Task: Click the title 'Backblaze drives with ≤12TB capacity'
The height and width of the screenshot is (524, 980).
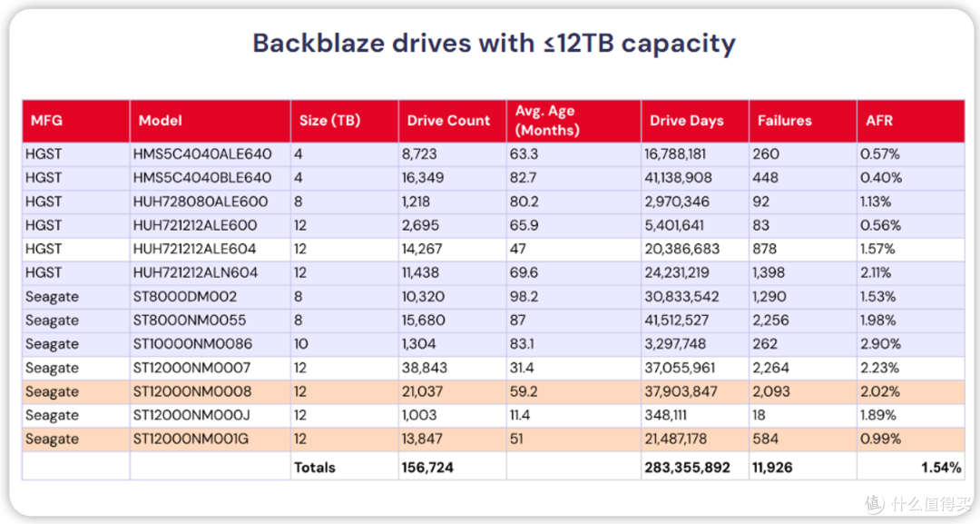Action: click(x=494, y=44)
